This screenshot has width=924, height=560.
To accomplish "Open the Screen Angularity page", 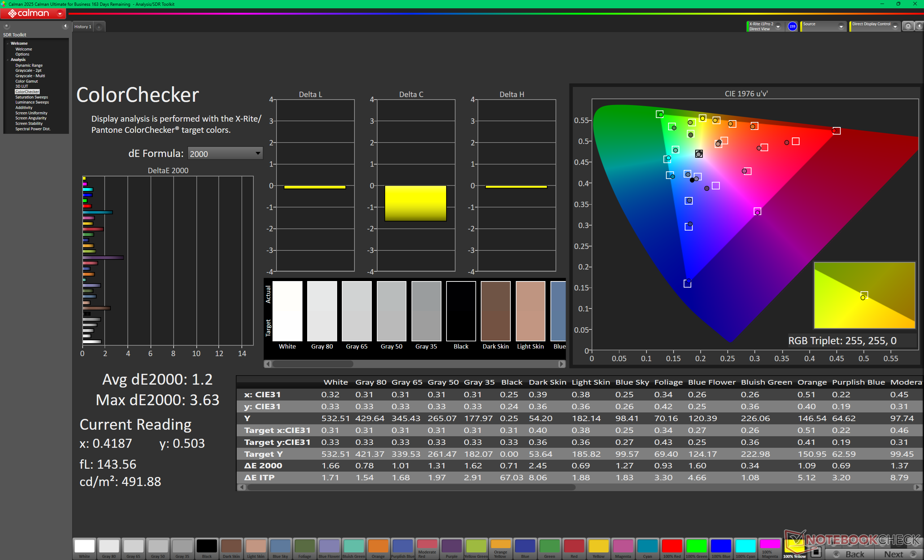I will click(x=31, y=118).
